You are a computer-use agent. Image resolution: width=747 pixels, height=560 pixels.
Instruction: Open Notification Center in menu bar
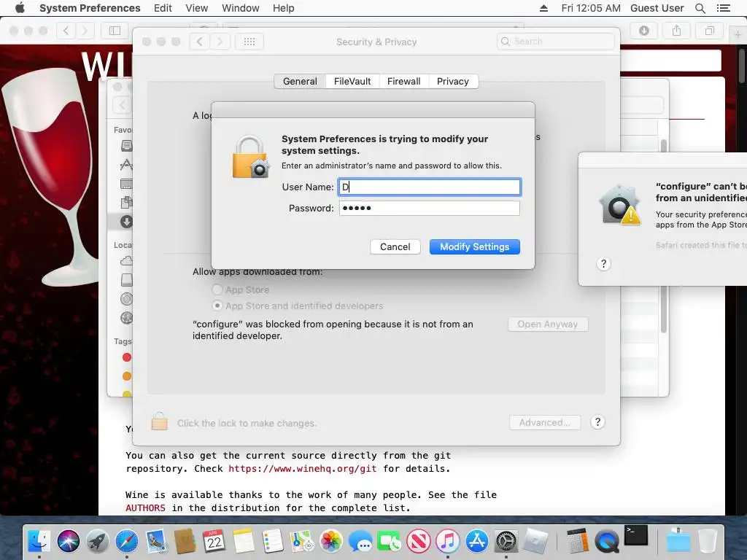[x=723, y=8]
